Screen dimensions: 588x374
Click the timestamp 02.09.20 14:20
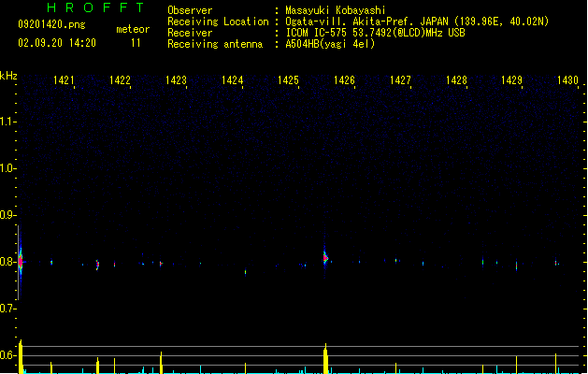[x=57, y=43]
